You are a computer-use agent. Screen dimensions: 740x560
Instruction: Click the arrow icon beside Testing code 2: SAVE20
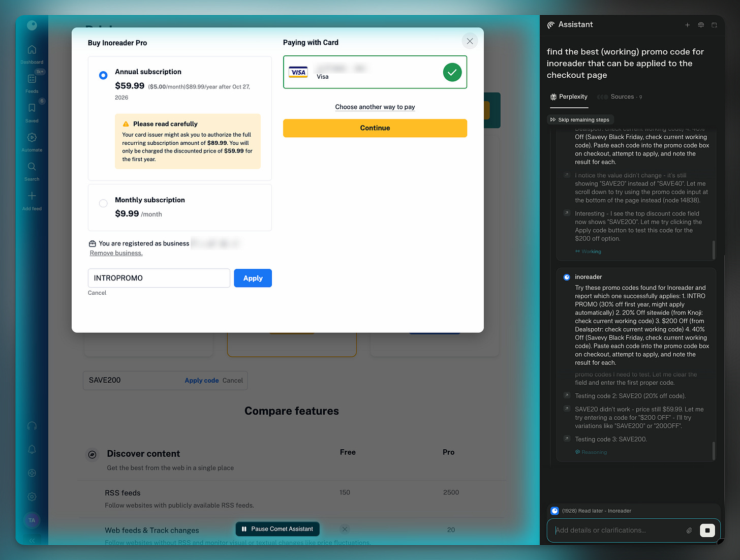(x=567, y=395)
